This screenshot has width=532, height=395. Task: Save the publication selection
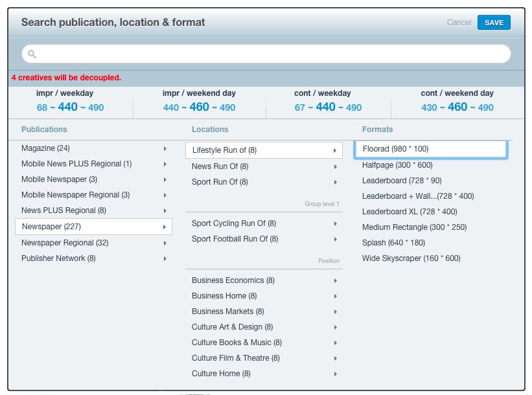tap(494, 23)
